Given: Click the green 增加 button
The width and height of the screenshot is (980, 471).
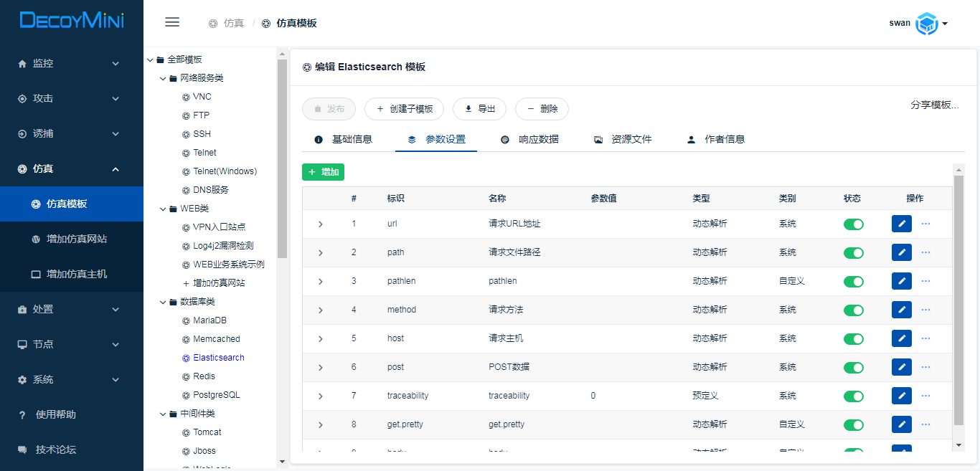Looking at the screenshot, I should coord(323,172).
